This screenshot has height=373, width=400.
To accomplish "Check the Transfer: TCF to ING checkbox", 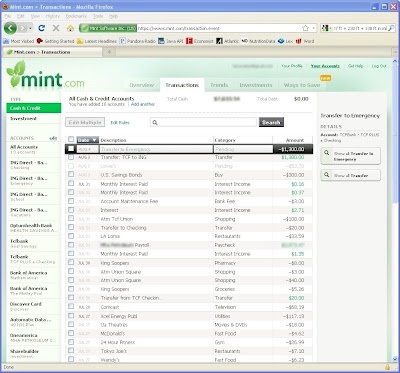I will click(71, 157).
